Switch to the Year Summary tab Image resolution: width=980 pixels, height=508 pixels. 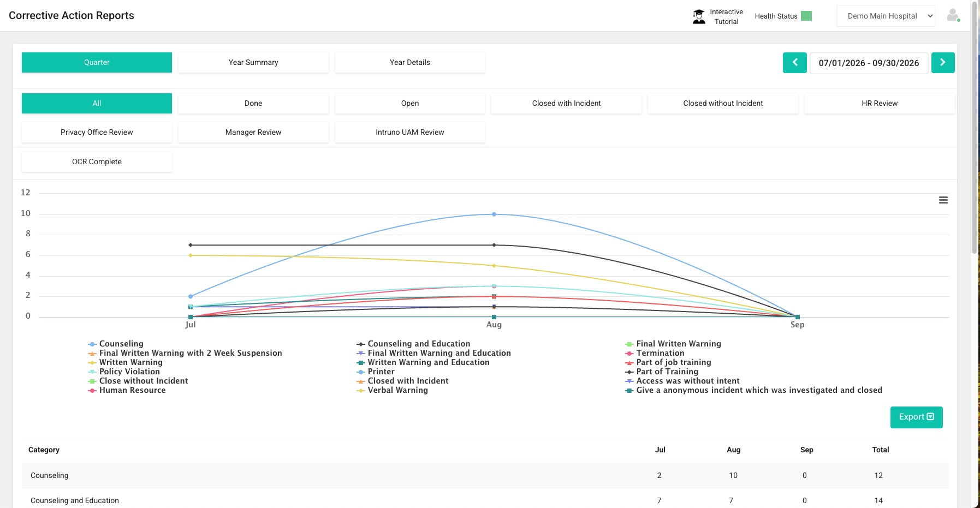click(x=253, y=62)
